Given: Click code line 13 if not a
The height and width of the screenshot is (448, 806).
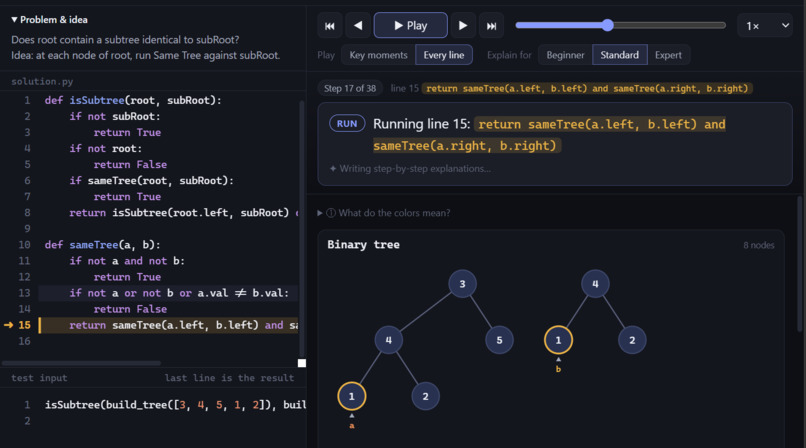Looking at the screenshot, I should tap(170, 293).
